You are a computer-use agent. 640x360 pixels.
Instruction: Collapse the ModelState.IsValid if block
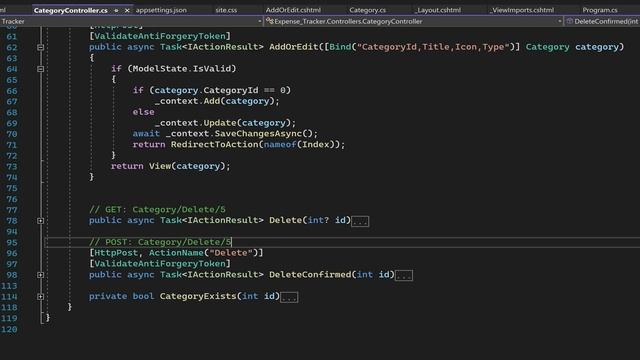point(40,69)
